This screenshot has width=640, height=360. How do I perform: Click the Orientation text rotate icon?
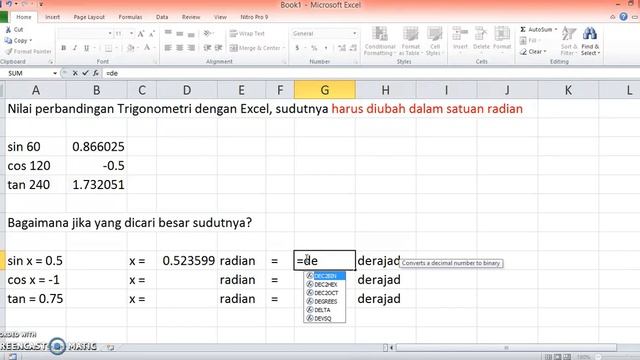(x=207, y=33)
